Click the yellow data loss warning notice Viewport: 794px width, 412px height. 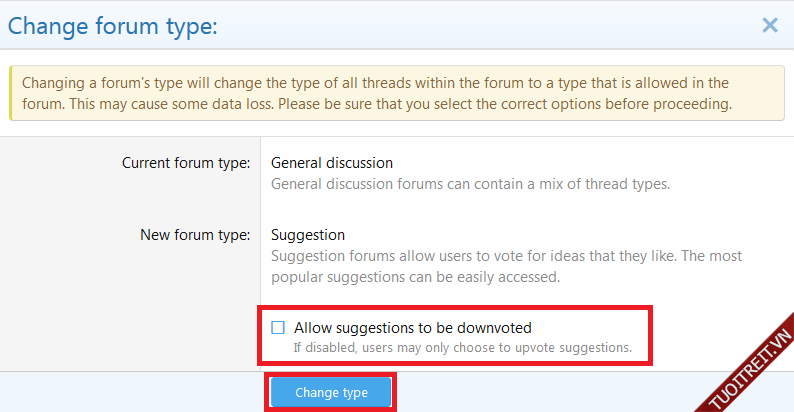(x=396, y=93)
